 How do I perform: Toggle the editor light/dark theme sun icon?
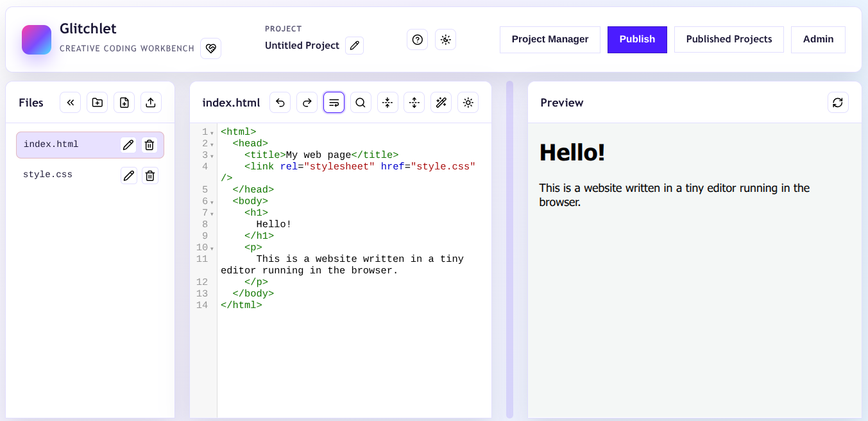click(x=468, y=103)
